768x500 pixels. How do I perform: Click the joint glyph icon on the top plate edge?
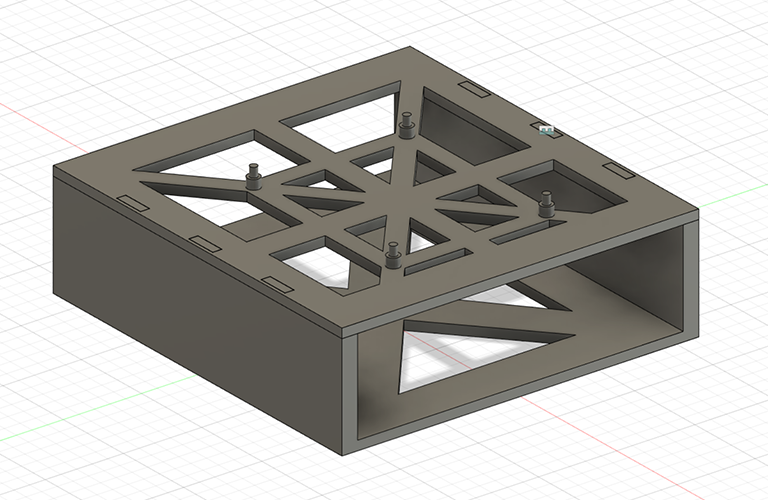[546, 130]
